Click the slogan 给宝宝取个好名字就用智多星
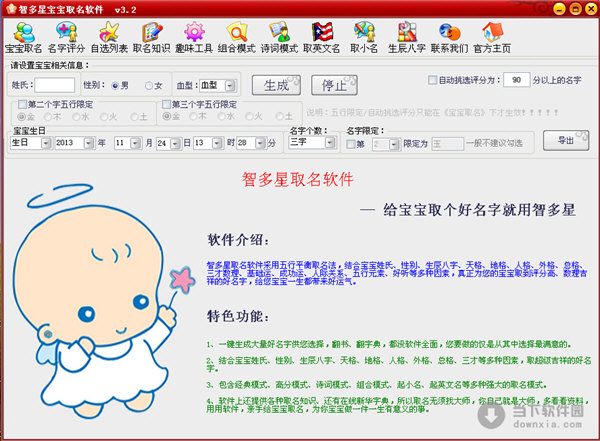The height and width of the screenshot is (441, 600). click(x=479, y=210)
